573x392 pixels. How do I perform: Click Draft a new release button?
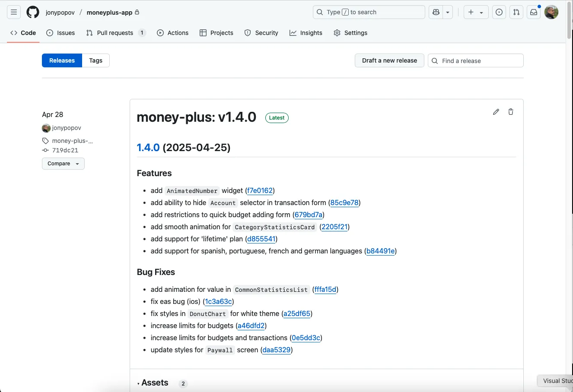pos(389,60)
